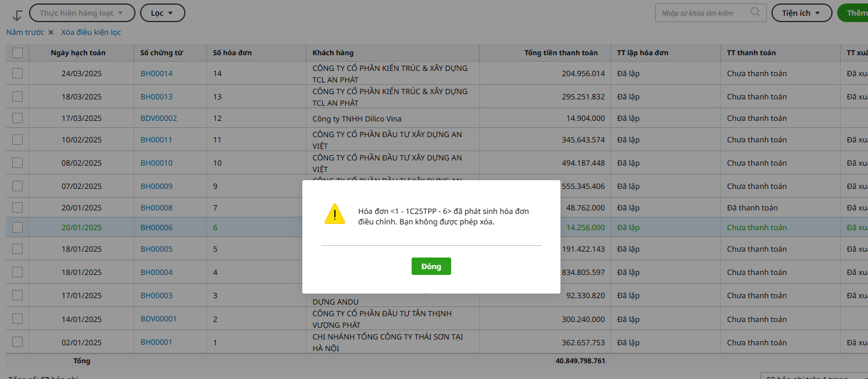Click the Đóng button in the dialog
The image size is (868, 379).
click(431, 266)
